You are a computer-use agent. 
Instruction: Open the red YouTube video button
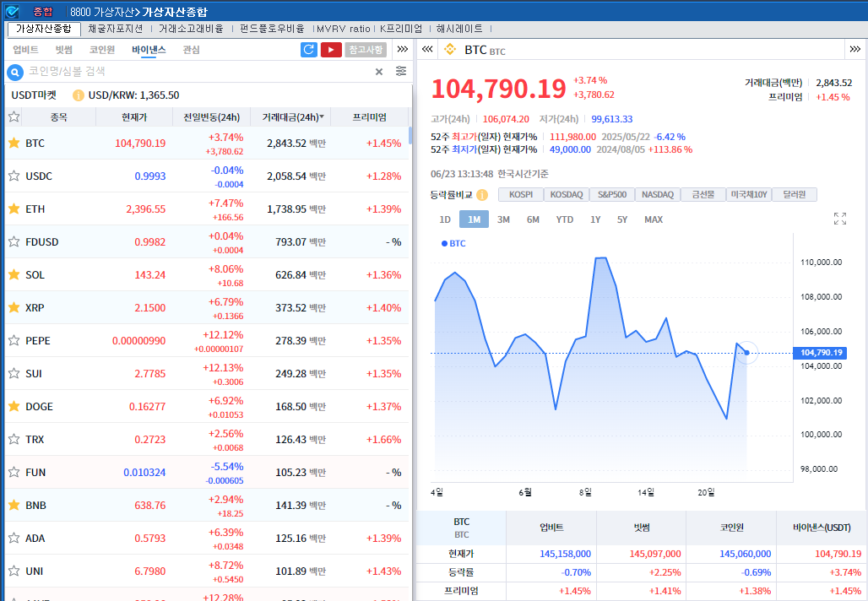(331, 50)
